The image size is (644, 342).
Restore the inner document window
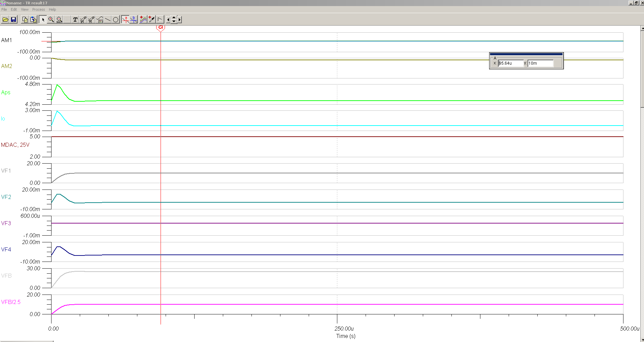click(x=636, y=3)
